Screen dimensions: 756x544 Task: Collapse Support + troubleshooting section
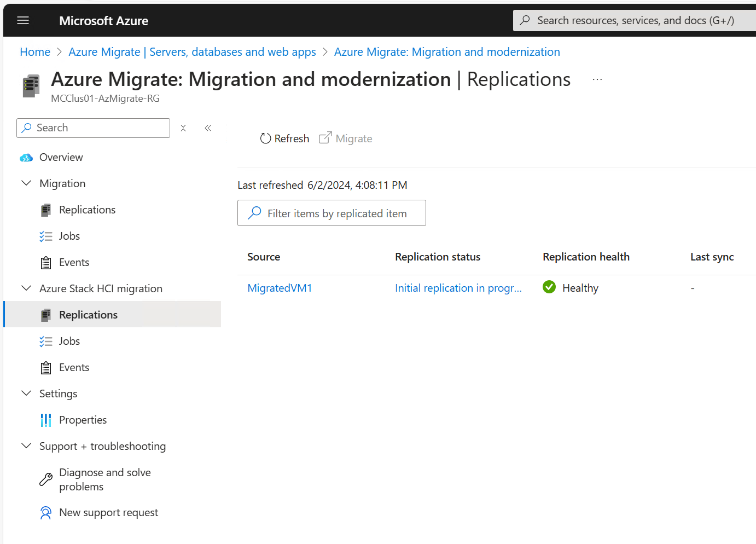click(x=26, y=446)
